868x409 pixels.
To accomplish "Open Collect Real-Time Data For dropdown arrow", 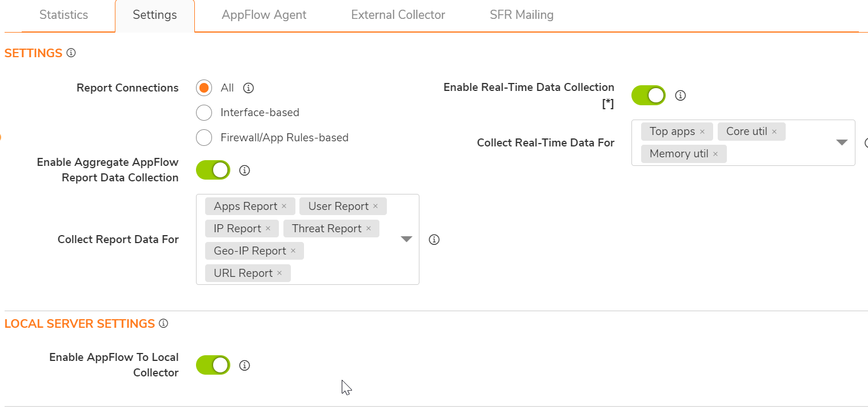I will click(x=842, y=142).
